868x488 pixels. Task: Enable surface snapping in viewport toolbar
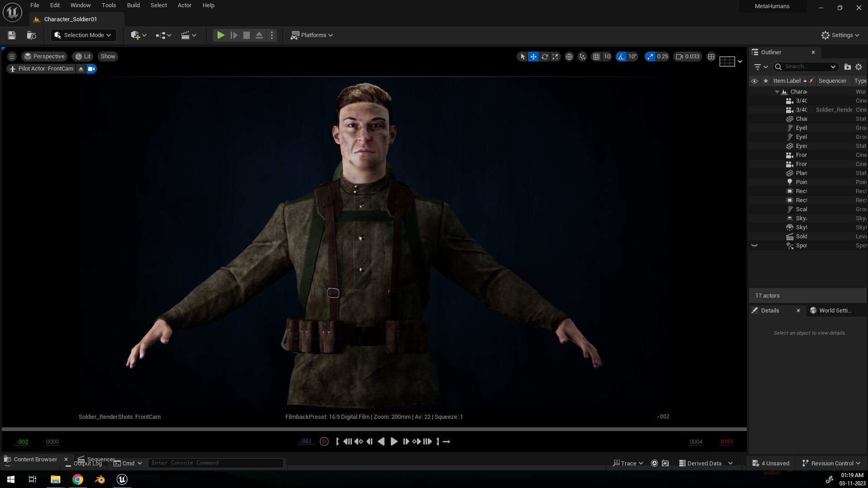pyautogui.click(x=582, y=57)
